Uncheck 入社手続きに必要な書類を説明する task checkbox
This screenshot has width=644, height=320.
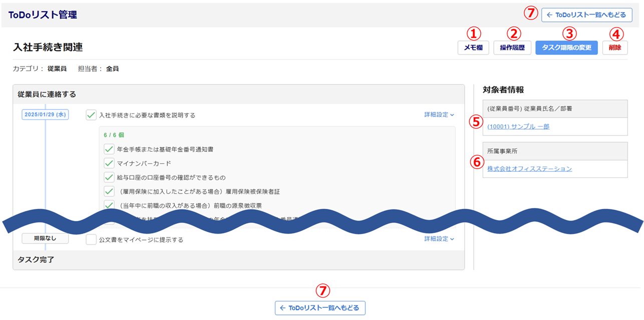tap(91, 115)
